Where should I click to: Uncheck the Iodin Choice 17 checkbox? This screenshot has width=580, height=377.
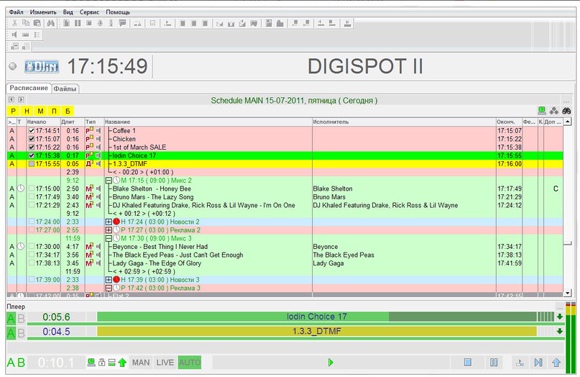31,155
